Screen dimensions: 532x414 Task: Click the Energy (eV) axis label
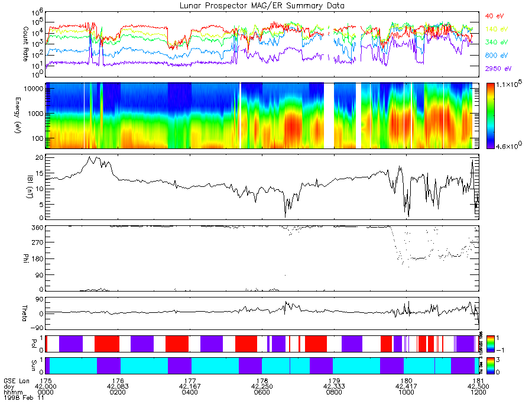(18, 115)
